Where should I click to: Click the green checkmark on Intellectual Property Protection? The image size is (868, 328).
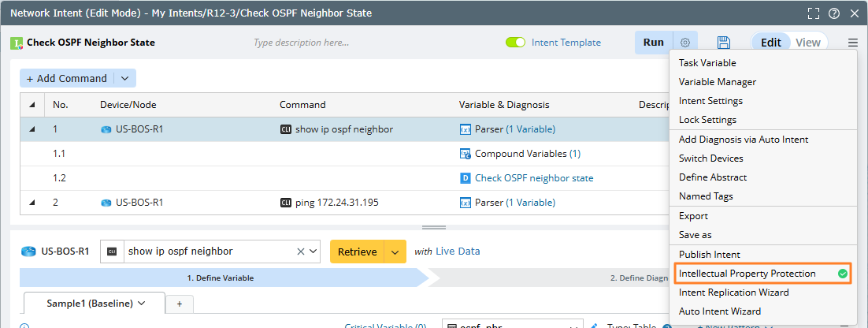(x=842, y=274)
